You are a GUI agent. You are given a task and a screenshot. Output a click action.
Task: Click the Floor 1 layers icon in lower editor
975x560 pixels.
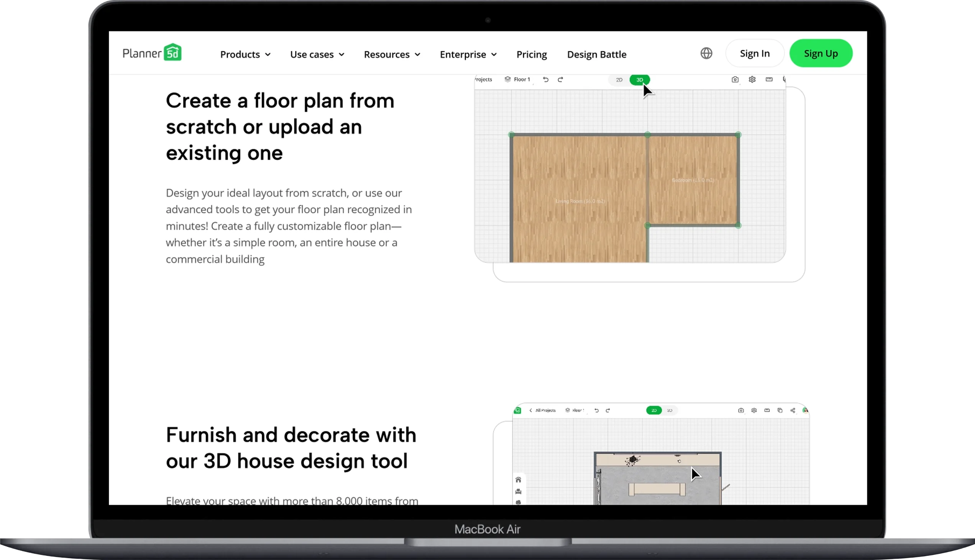567,410
